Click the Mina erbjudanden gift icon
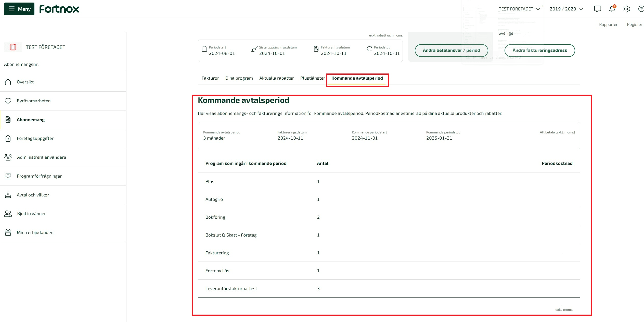The width and height of the screenshot is (644, 322). pyautogui.click(x=8, y=232)
